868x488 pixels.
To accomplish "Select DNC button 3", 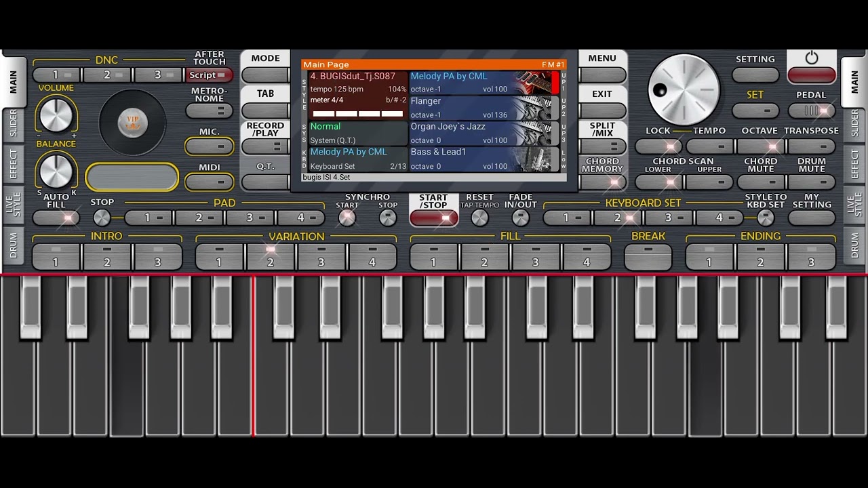I will (159, 75).
